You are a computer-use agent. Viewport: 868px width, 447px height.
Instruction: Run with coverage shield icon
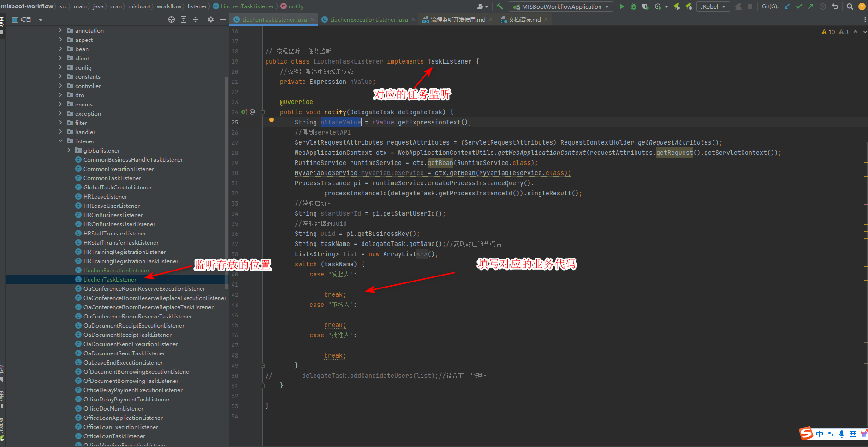[x=646, y=6]
